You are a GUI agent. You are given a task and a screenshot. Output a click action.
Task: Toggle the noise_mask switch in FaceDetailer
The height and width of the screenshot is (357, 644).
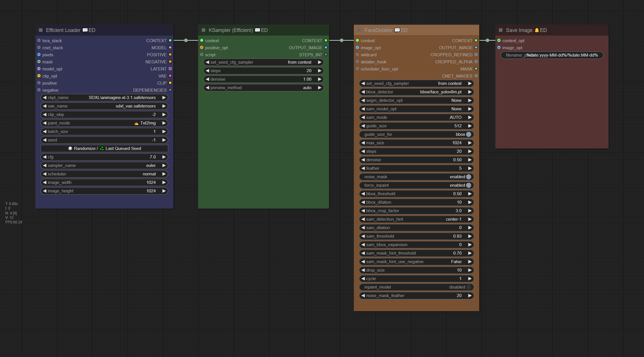tap(468, 177)
